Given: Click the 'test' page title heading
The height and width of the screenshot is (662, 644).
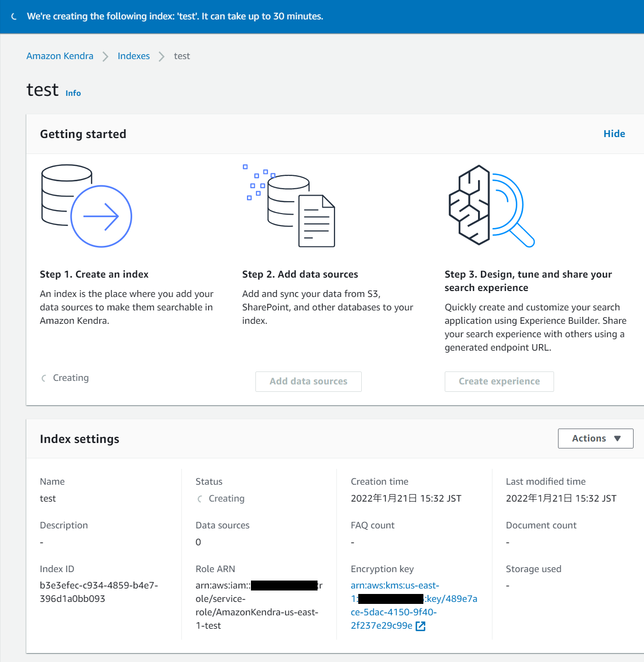Looking at the screenshot, I should [x=43, y=90].
